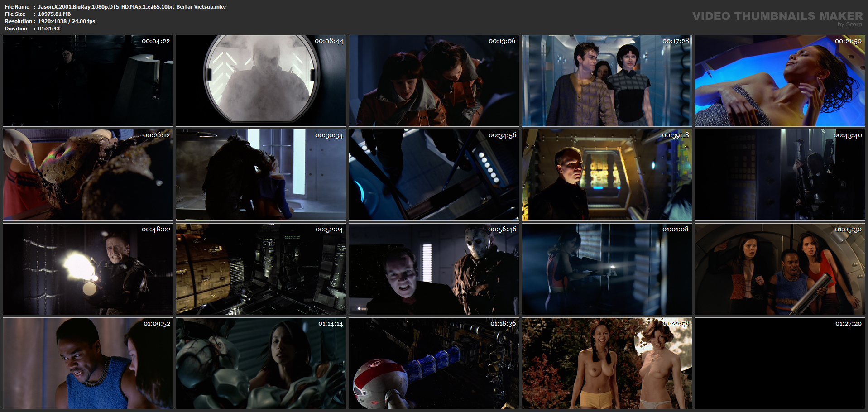Open the three-person thumbnail at 01:05:30

(x=780, y=269)
